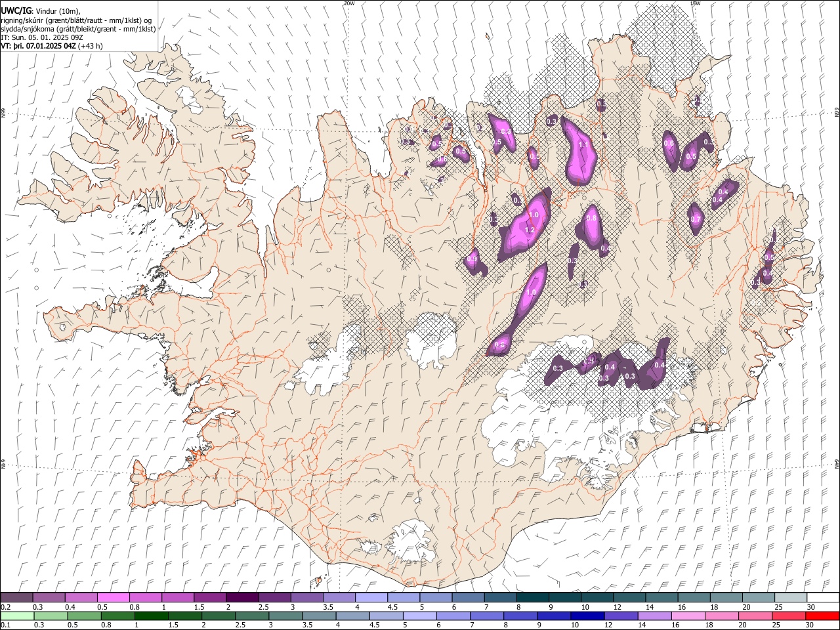Click the snow-scale swatch between 10 and 12
This screenshot has width=840, height=630.
597,598
